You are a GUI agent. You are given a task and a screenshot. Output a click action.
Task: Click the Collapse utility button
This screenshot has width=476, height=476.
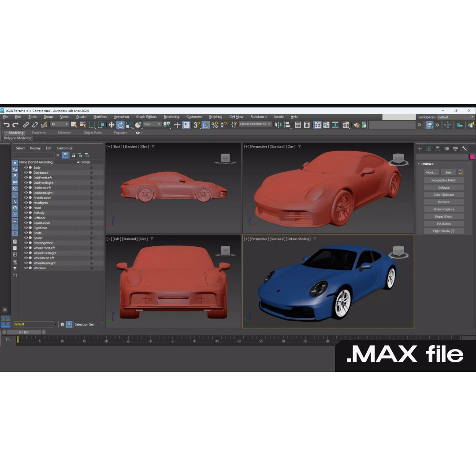[443, 188]
